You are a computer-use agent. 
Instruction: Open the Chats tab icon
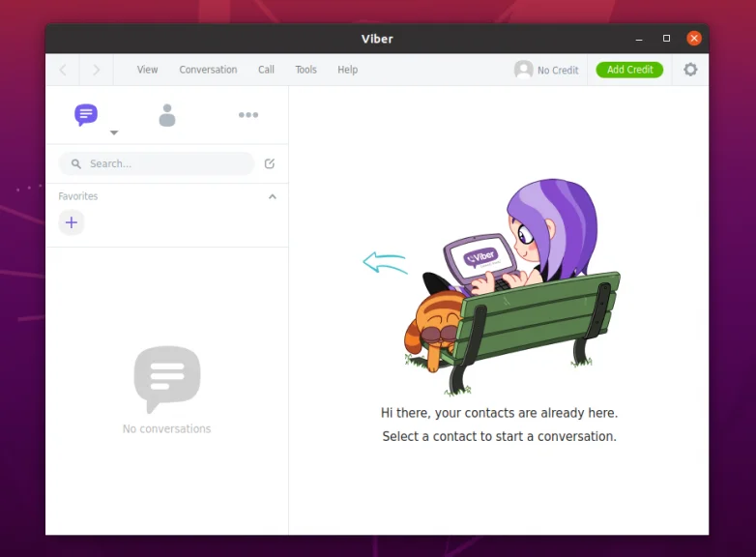[x=86, y=115]
